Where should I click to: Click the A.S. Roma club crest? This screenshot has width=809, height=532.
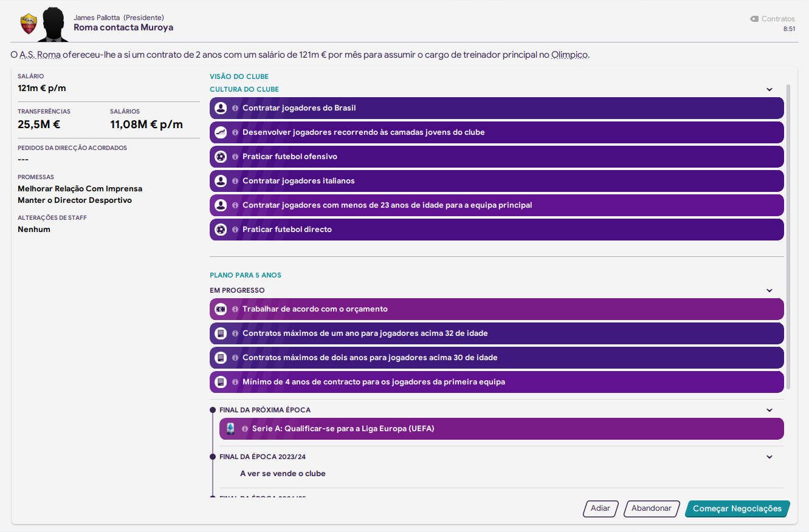tap(29, 24)
